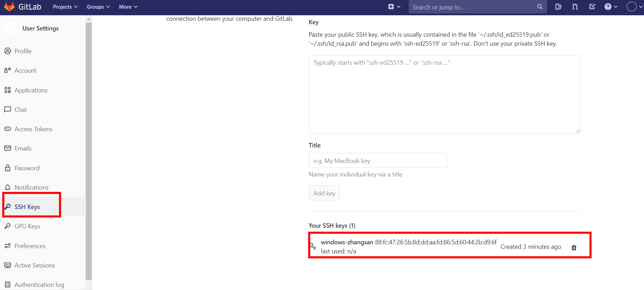Click the User Settings header link
This screenshot has height=290, width=644.
coord(40,28)
